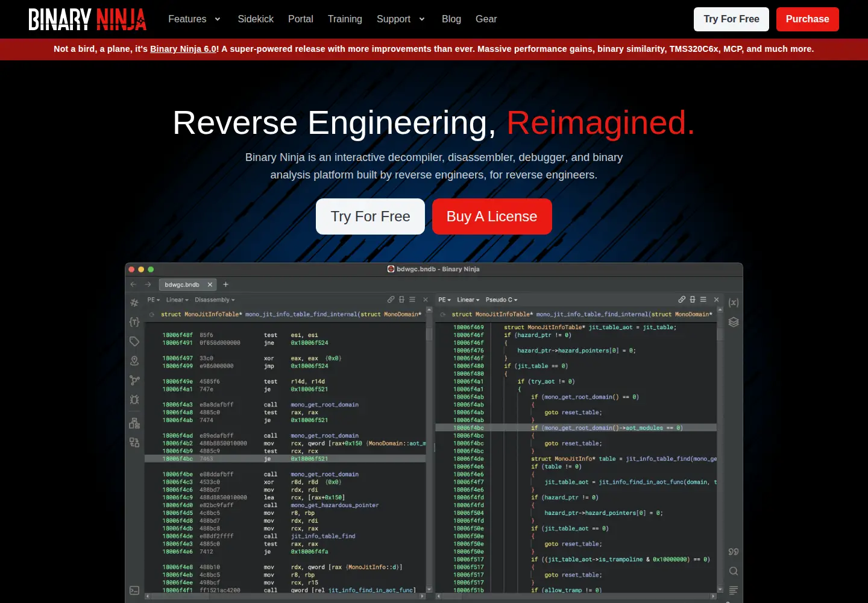The image size is (868, 603).
Task: Click the Disassembly pane vertical scrollbar
Action: pos(429,449)
